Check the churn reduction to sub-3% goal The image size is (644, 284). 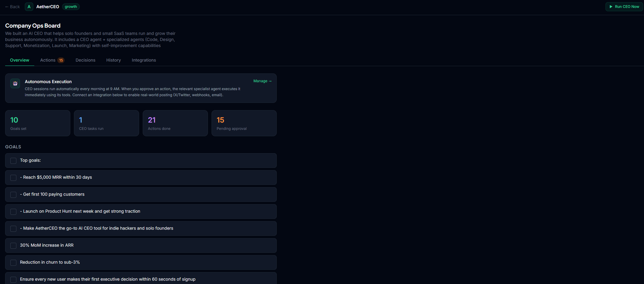(13, 262)
